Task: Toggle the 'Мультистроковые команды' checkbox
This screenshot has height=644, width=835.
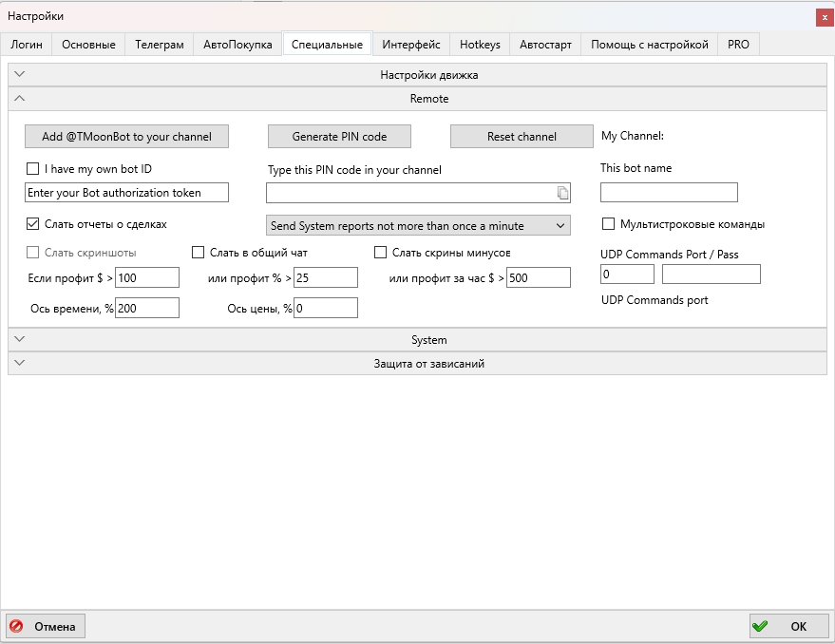Action: click(x=609, y=224)
